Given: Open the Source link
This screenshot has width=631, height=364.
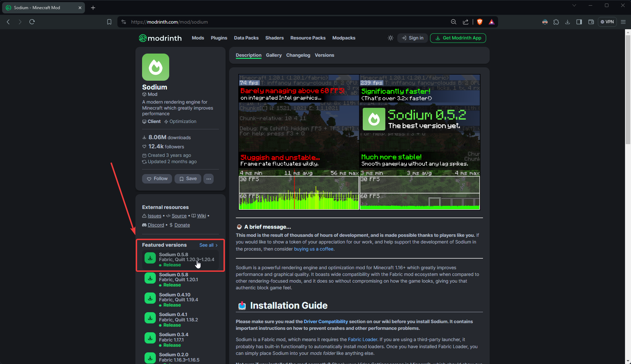Looking at the screenshot, I should (179, 216).
